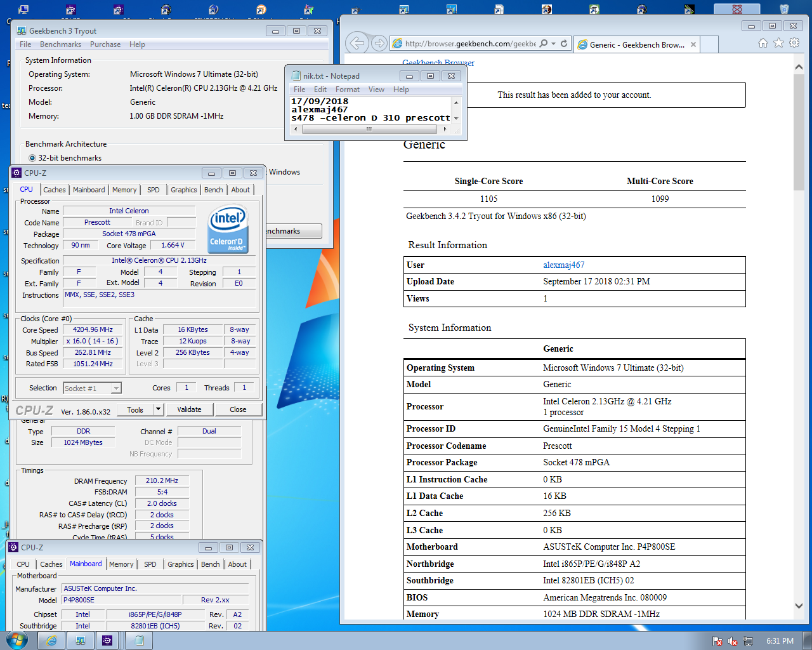Open Geekbench Purchase menu
Viewport: 812px width, 650px height.
[x=105, y=44]
